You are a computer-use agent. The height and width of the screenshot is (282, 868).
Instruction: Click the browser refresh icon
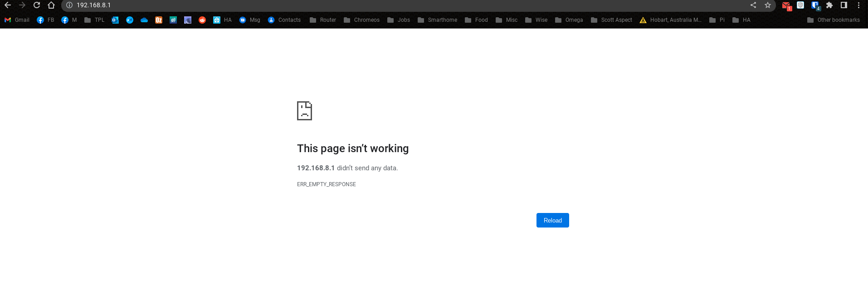point(37,5)
